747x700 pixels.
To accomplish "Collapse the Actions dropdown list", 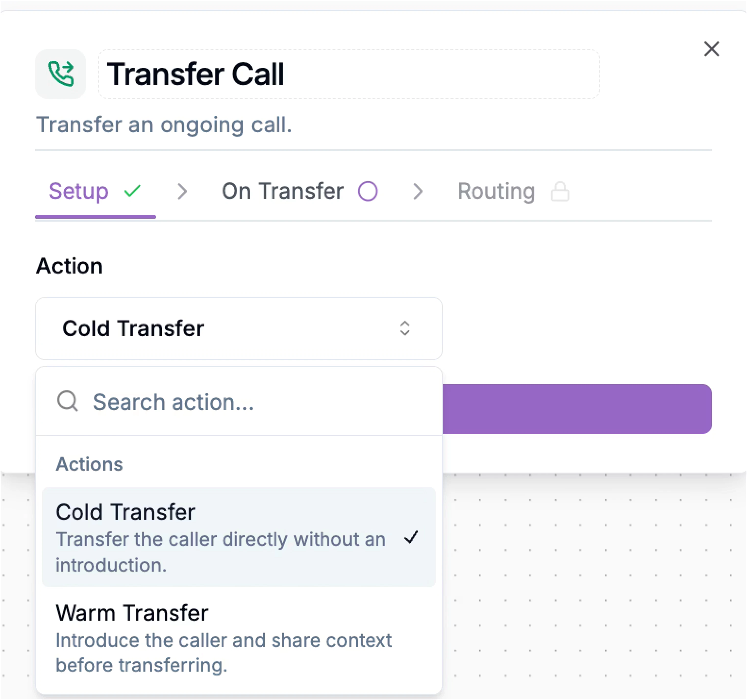I will pos(239,328).
